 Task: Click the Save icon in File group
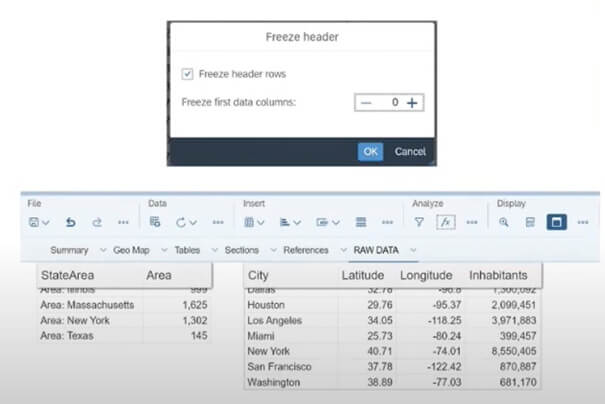click(34, 222)
